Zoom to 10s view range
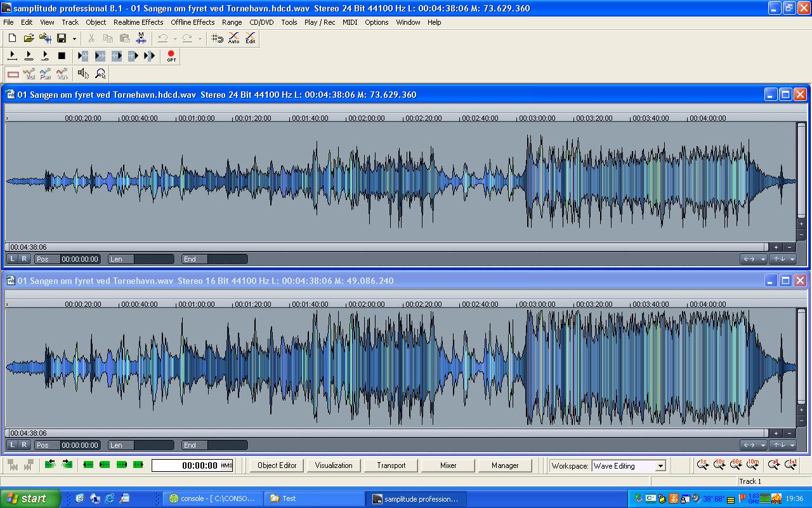812x508 pixels. click(719, 465)
